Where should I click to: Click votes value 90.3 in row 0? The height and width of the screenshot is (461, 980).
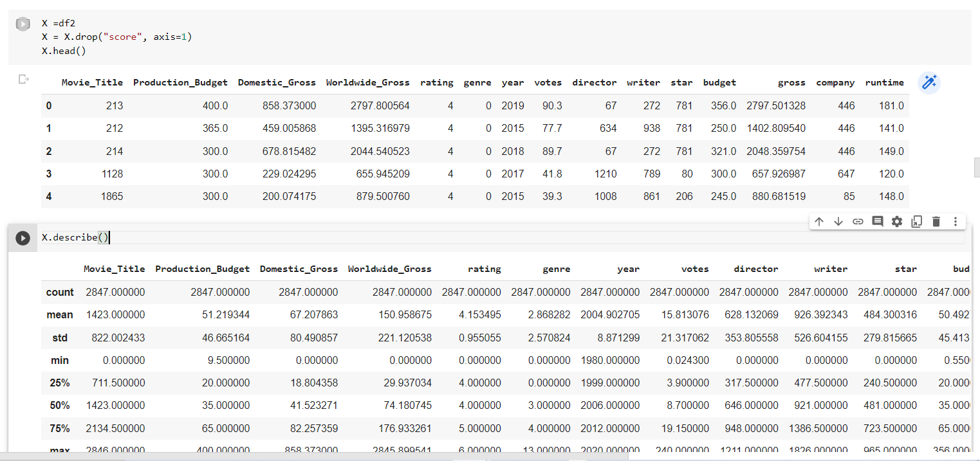point(552,105)
